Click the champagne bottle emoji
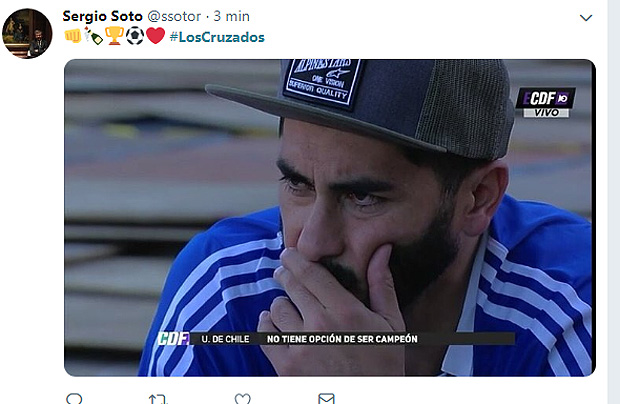Viewport: 620px width, 404px height. click(93, 36)
